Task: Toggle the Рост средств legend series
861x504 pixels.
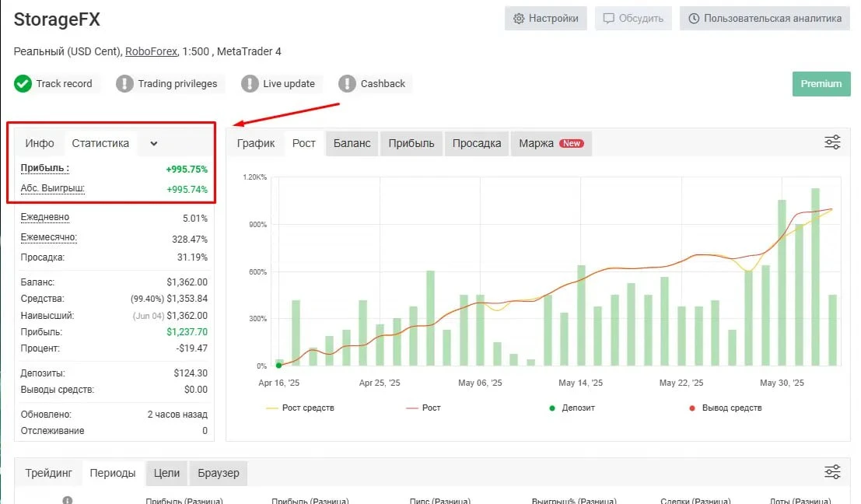Action: (x=300, y=408)
